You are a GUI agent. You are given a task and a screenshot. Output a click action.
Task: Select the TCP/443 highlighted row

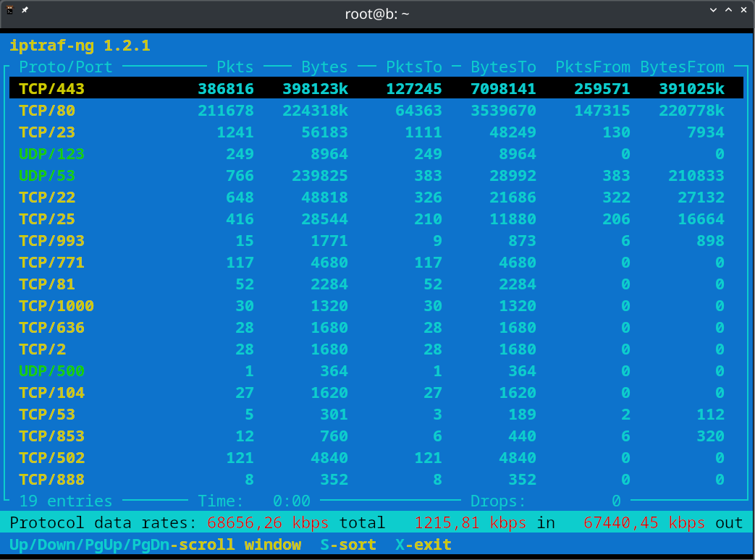376,89
